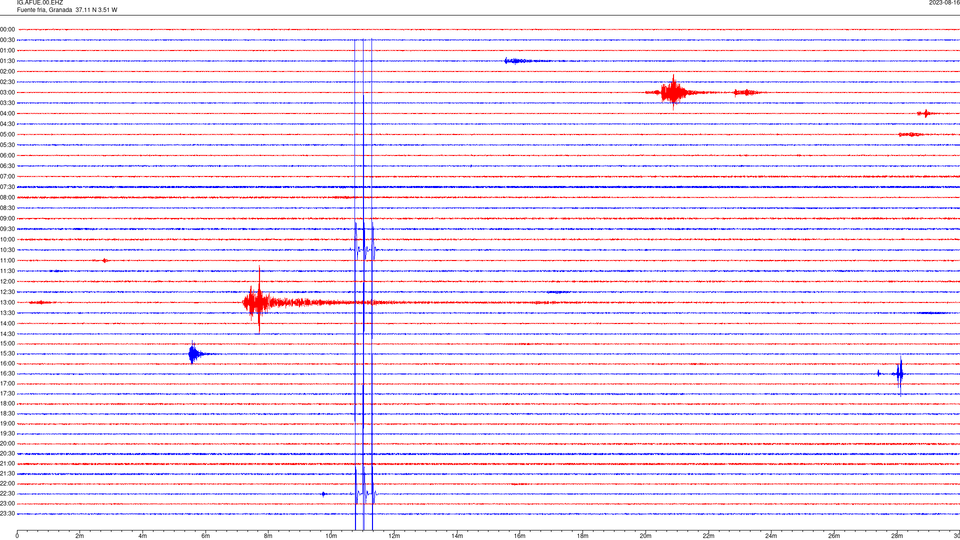This screenshot has width=960, height=540.
Task: Click the big red burst on 03:00 trace
Action: click(x=673, y=92)
